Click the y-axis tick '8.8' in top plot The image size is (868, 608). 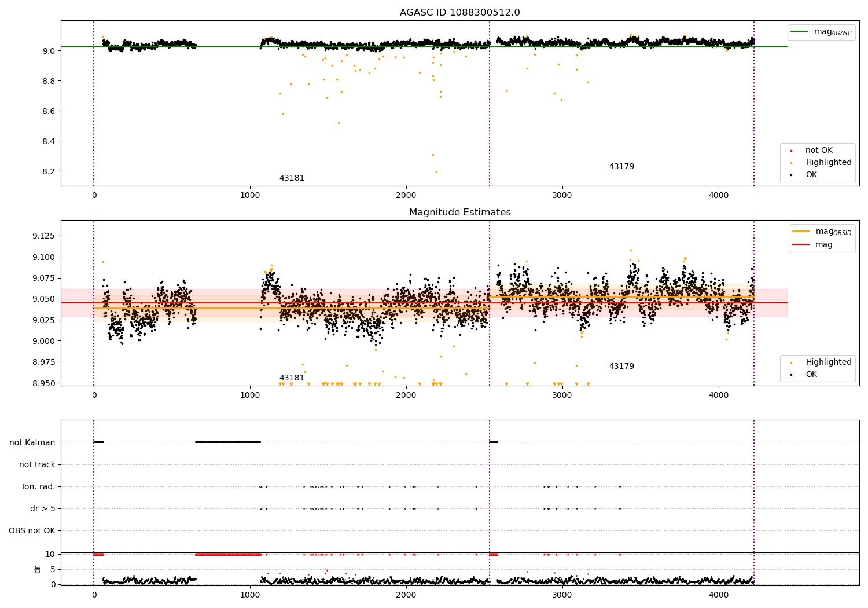point(49,81)
